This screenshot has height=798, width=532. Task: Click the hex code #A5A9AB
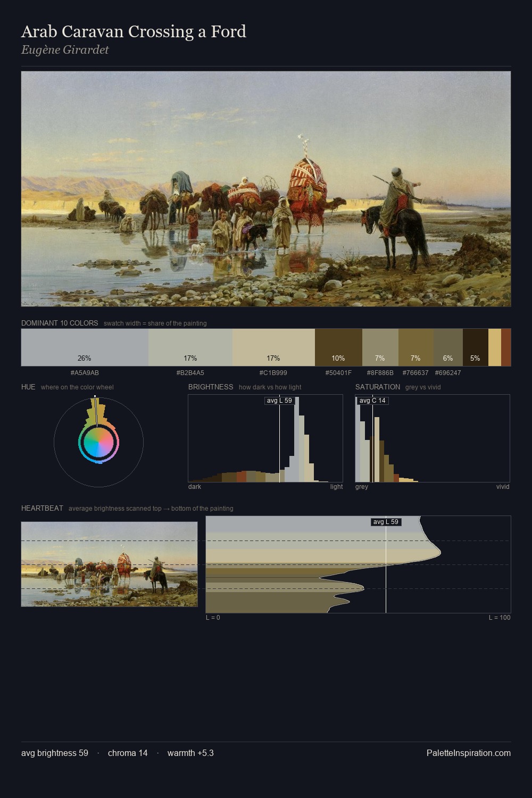(x=85, y=373)
